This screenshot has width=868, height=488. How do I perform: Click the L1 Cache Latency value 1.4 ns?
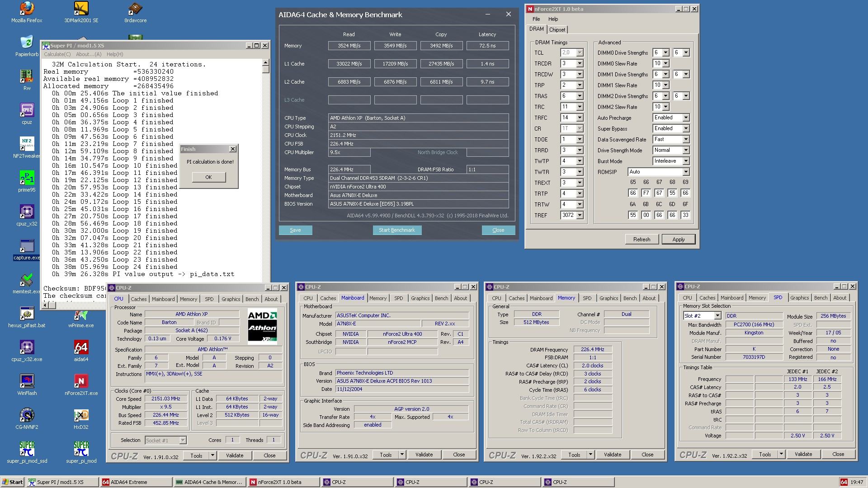tap(487, 64)
